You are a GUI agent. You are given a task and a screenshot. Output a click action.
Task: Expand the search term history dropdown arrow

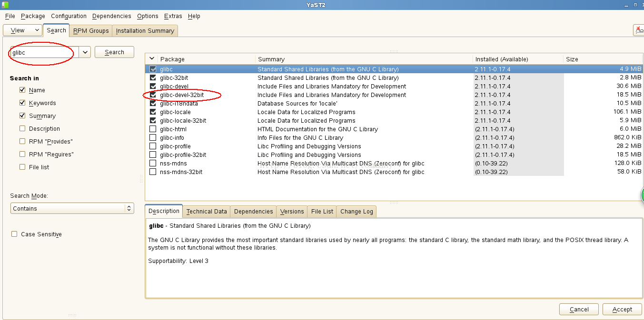pyautogui.click(x=85, y=52)
